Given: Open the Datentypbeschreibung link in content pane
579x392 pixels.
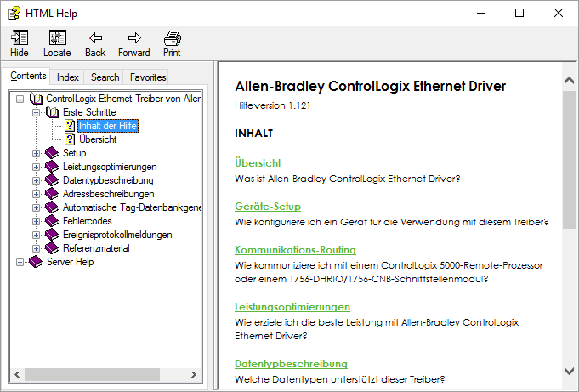Looking at the screenshot, I should [291, 364].
